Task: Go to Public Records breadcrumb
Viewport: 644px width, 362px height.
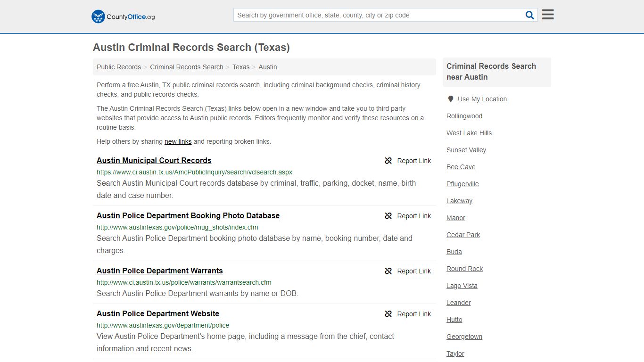Action: click(119, 67)
